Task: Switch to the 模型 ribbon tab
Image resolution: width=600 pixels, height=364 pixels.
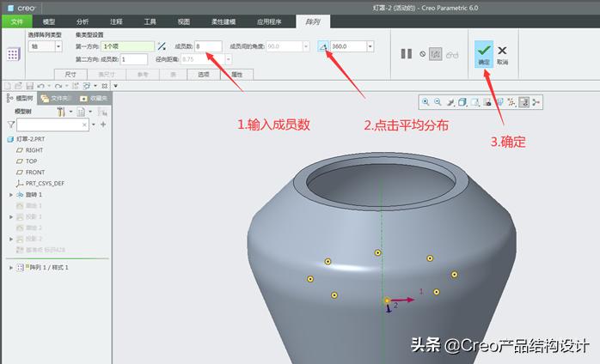Action: tap(49, 21)
